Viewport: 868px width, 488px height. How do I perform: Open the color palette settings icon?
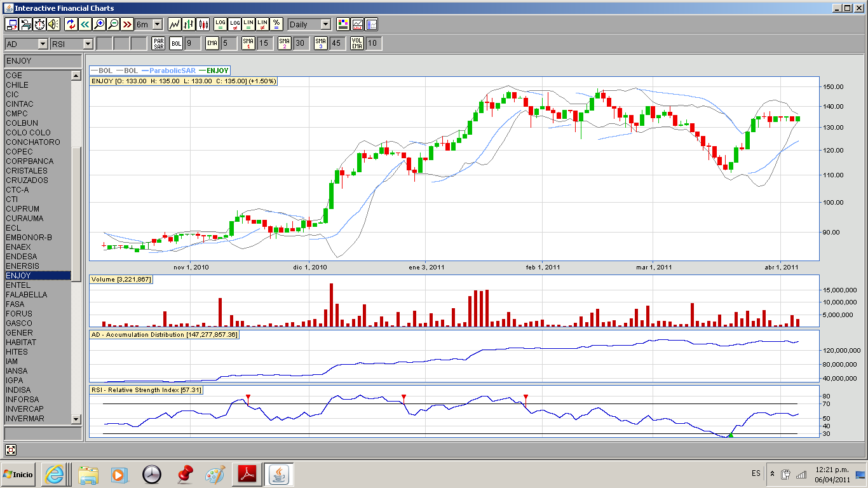[x=343, y=24]
